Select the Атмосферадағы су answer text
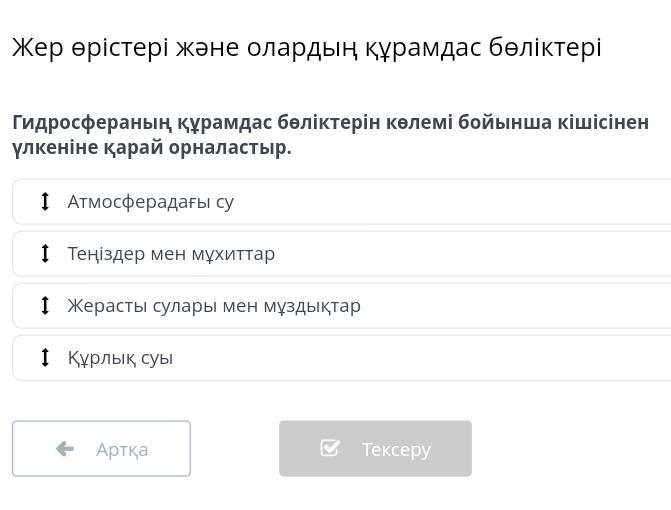Viewport: 671px width, 510px height. coord(150,202)
